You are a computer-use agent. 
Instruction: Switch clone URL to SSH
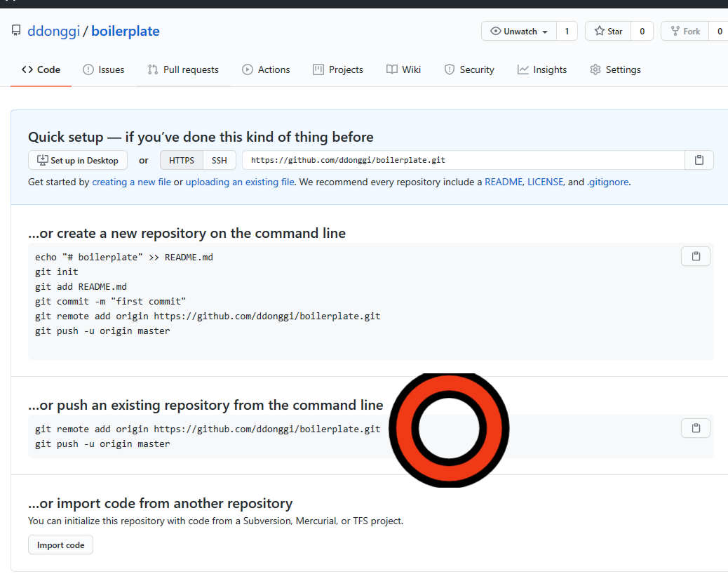219,160
